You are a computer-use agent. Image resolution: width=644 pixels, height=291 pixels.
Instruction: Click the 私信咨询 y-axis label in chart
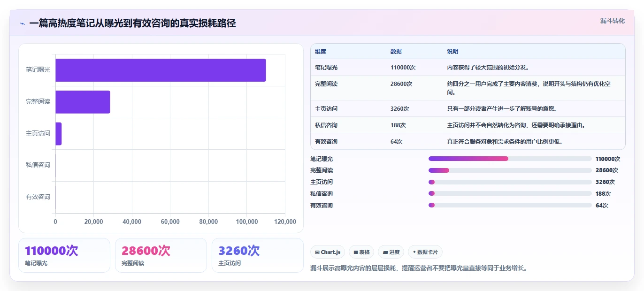pos(38,165)
